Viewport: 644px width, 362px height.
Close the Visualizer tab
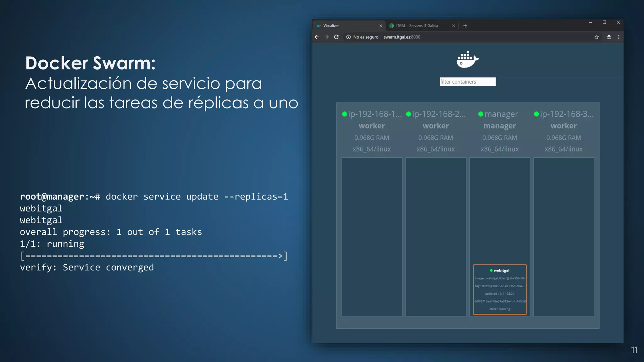click(380, 26)
